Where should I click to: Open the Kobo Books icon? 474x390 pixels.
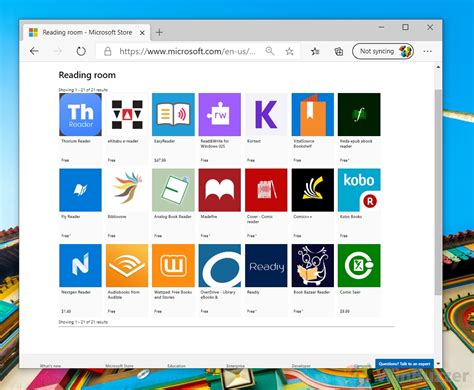(x=359, y=190)
